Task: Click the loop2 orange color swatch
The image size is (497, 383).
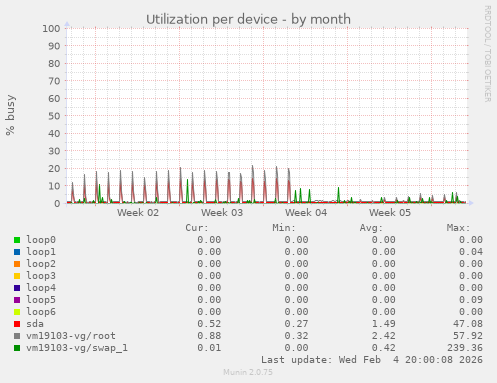Action: pos(17,264)
